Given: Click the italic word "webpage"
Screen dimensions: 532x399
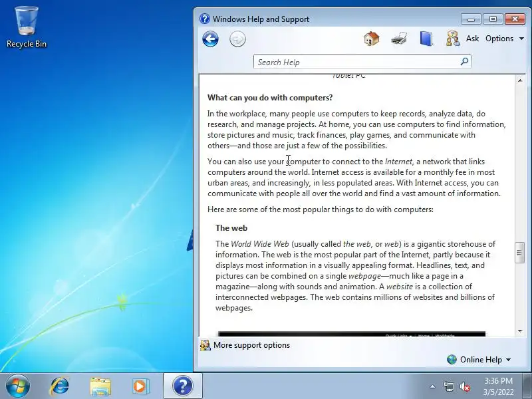Looking at the screenshot, I should tap(364, 276).
